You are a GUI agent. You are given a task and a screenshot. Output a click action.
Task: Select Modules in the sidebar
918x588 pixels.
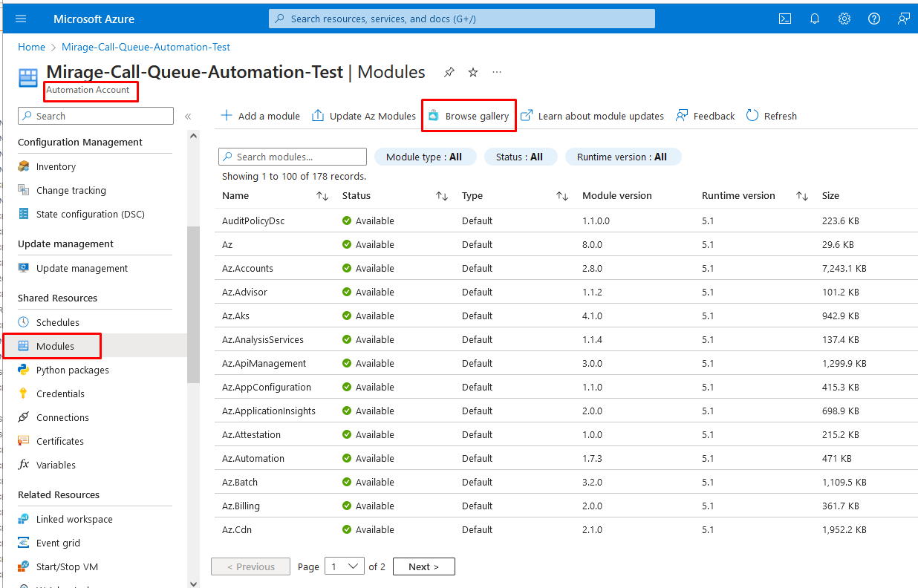click(94, 346)
